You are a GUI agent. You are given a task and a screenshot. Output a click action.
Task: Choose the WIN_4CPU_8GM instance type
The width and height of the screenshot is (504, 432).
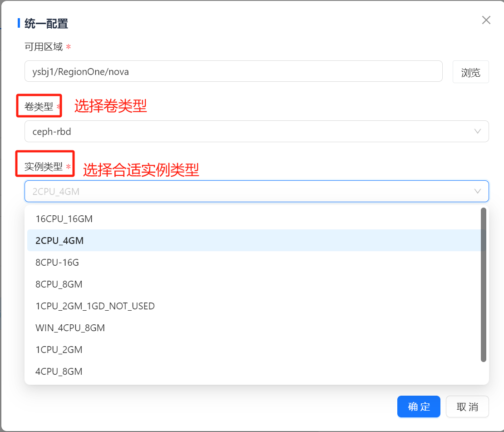(x=70, y=328)
